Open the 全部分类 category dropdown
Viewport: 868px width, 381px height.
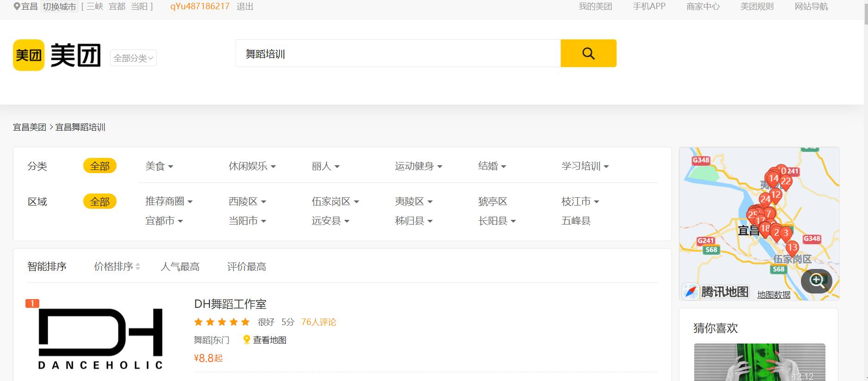click(133, 58)
